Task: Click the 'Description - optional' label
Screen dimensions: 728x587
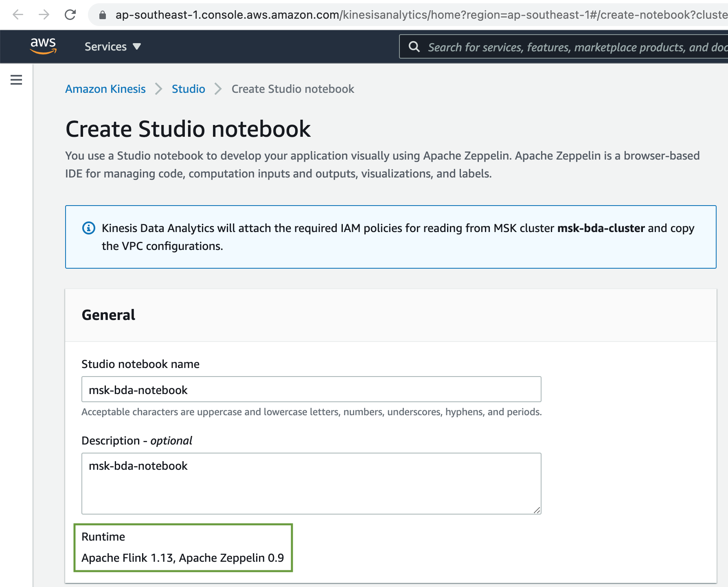Action: click(x=137, y=440)
